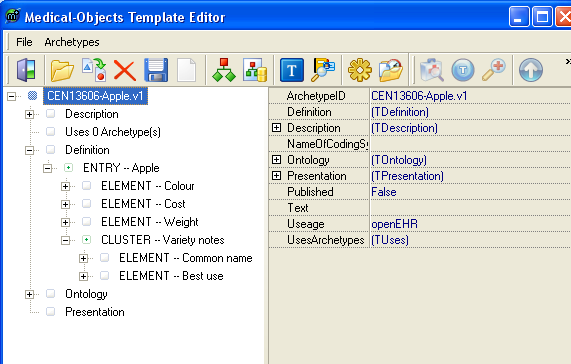Toggle checkbox beside ELEMENT -- Cost
The height and width of the screenshot is (364, 571).
click(86, 203)
